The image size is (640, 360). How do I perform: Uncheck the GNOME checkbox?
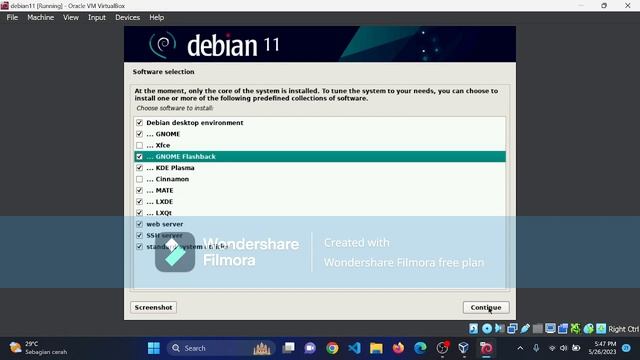tap(139, 134)
